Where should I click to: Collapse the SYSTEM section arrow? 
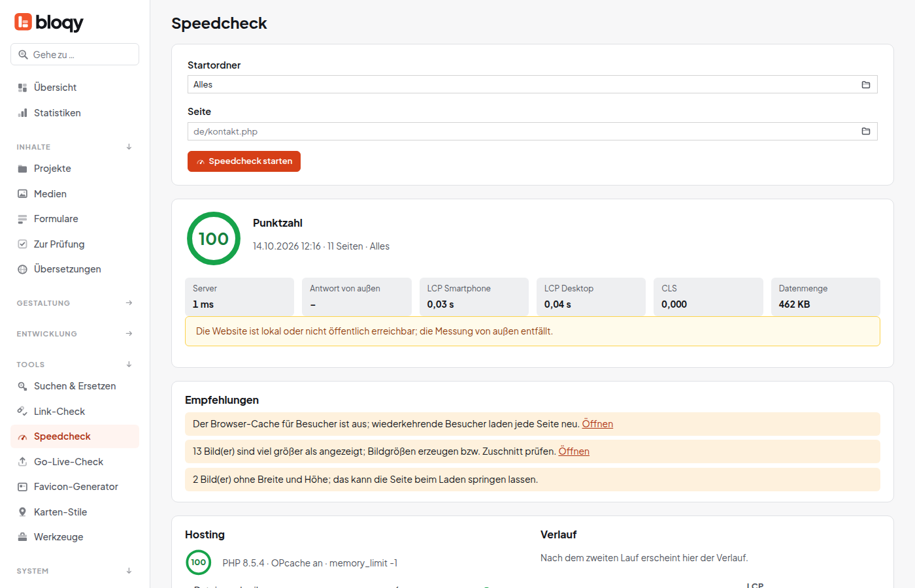pyautogui.click(x=129, y=571)
